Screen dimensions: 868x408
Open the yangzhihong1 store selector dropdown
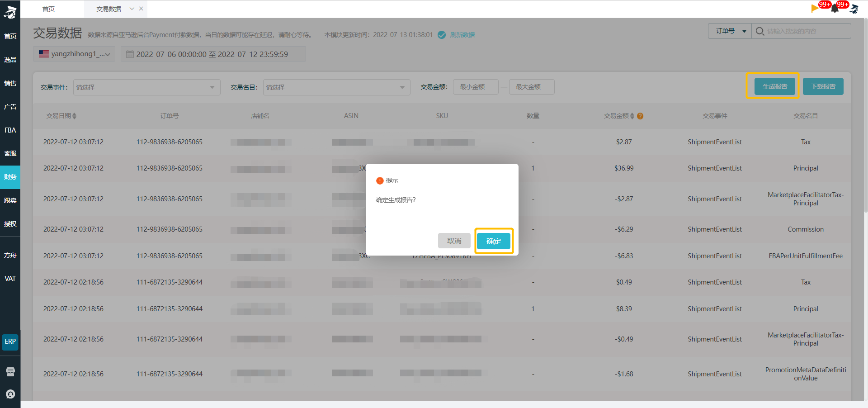[x=74, y=54]
